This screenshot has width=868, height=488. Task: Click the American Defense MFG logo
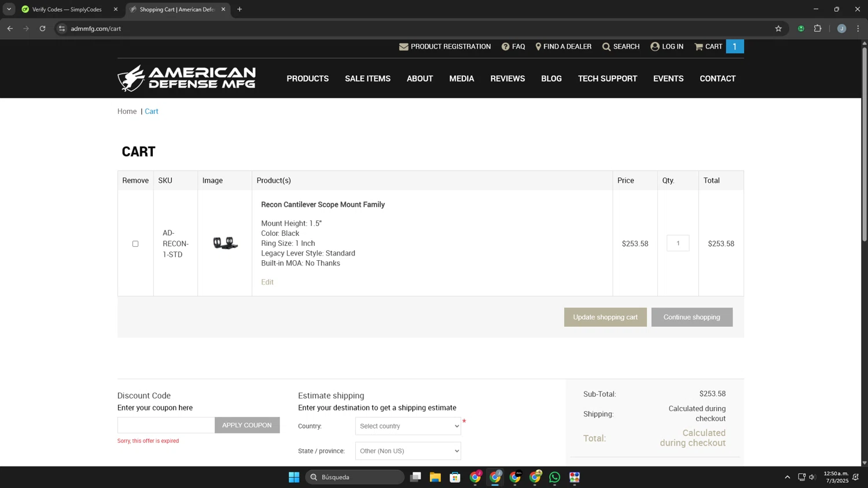tap(186, 79)
